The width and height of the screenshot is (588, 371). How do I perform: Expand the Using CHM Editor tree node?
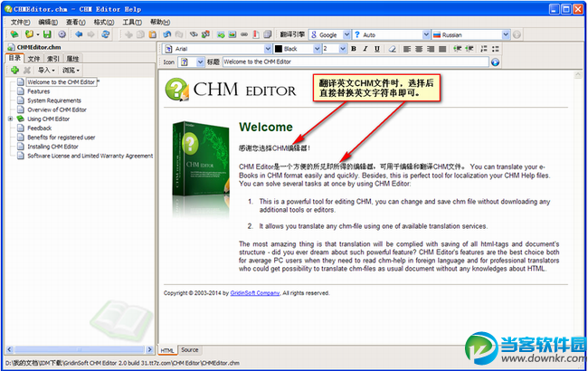11,119
